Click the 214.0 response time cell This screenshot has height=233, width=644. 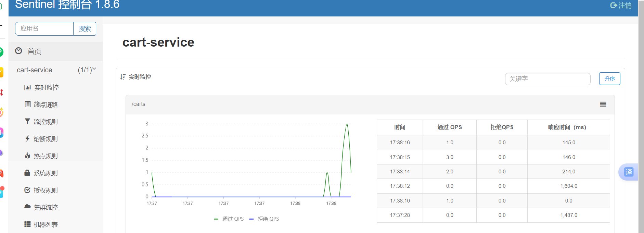568,172
